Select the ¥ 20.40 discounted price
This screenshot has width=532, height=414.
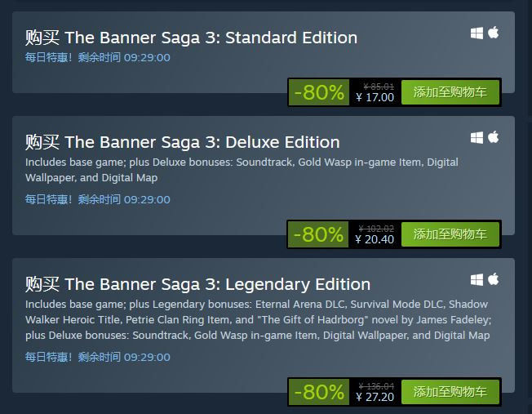[x=375, y=239]
